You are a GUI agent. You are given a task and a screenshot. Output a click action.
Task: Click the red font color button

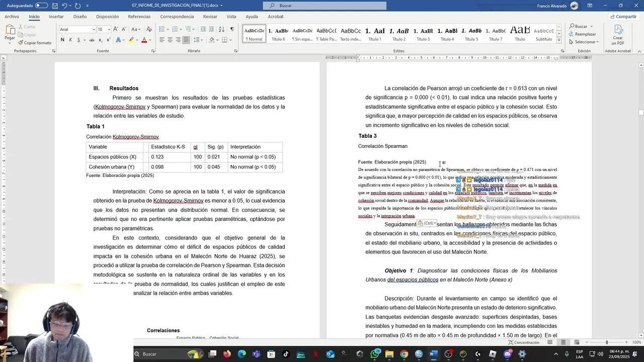coord(144,40)
